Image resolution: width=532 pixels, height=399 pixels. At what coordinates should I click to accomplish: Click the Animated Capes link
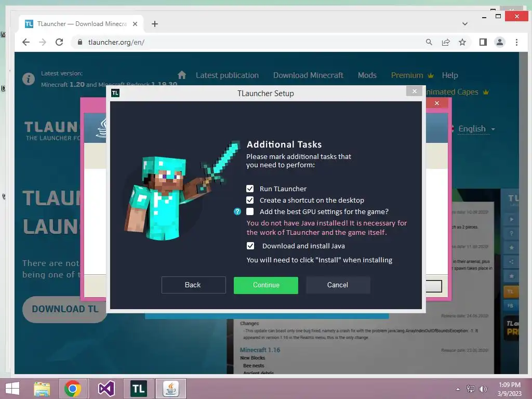[457, 92]
